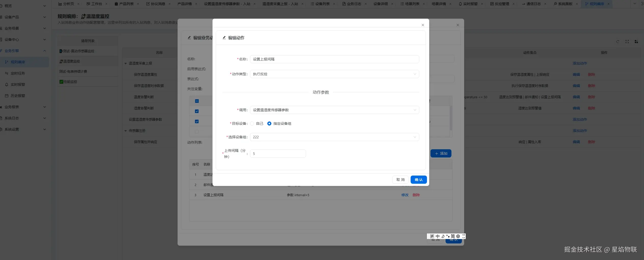Click the bell icon next to 实时报警 in sidebar
The image size is (644, 260).
point(7,84)
